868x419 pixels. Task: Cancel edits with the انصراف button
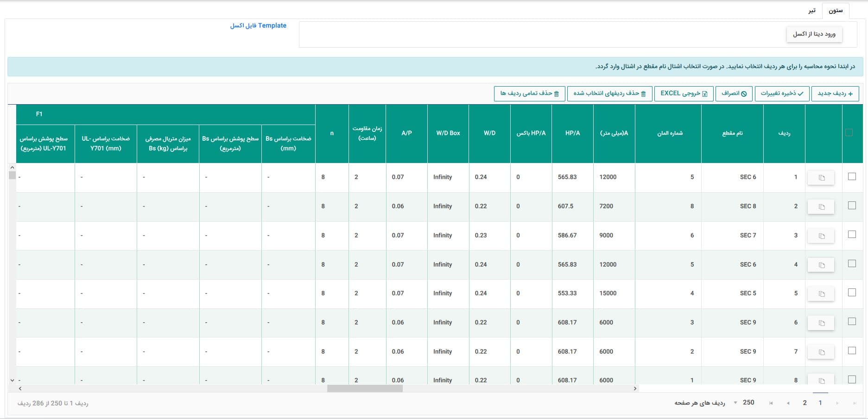coord(734,94)
